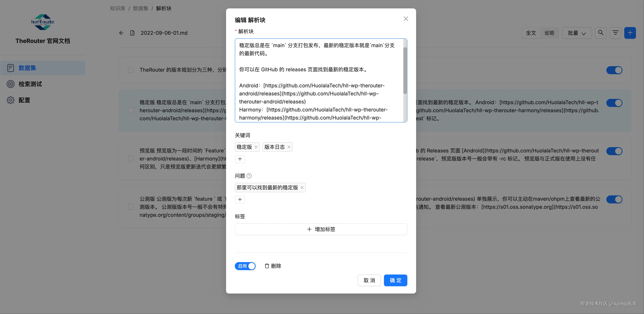
Task: Click the 数据集 sidebar icon
Action: [10, 68]
